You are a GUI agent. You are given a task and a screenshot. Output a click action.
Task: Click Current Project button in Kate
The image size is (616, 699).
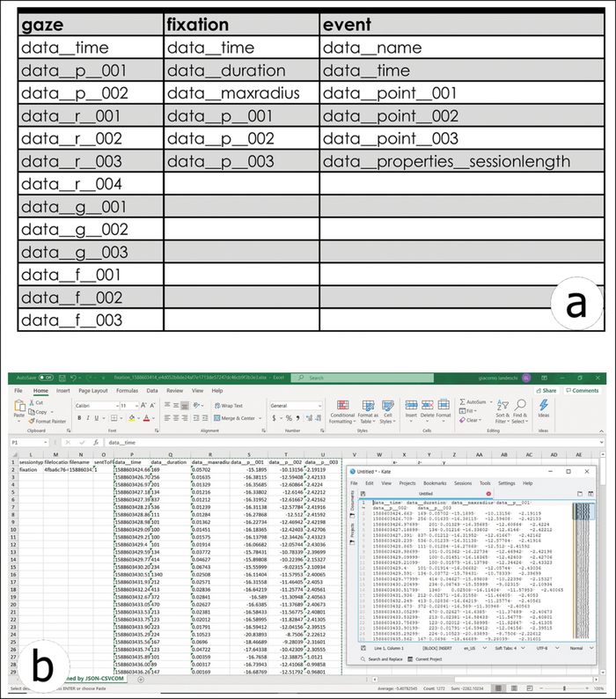pos(425,659)
